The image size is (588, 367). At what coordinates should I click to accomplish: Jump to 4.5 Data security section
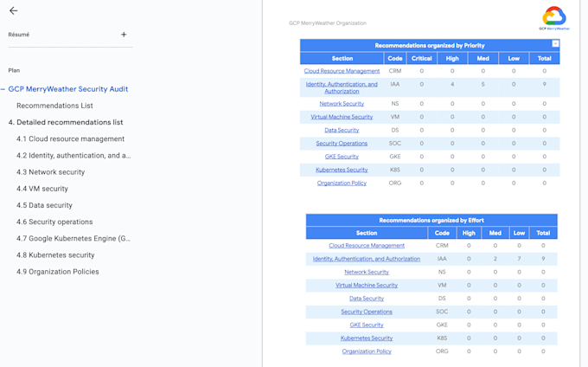44,205
